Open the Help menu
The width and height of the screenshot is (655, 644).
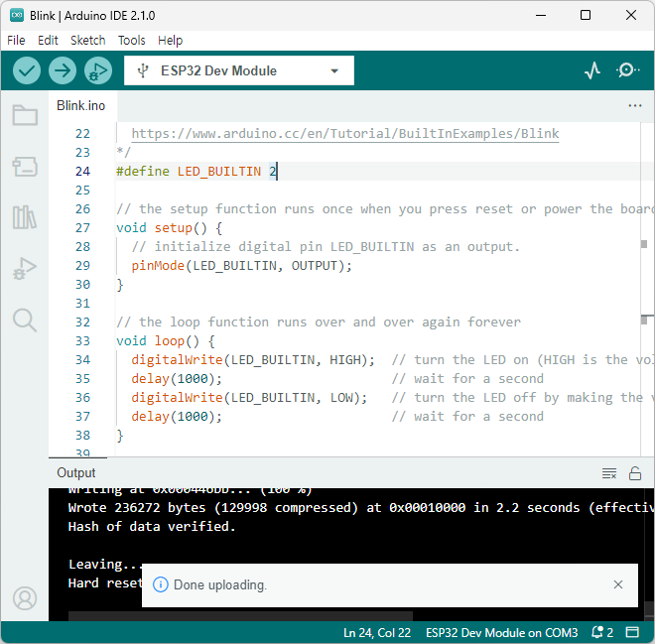170,40
